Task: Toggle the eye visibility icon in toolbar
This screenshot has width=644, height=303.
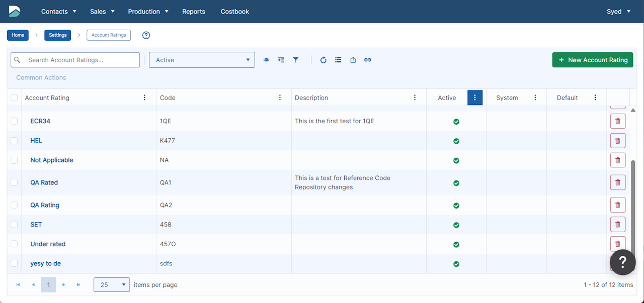Action: [x=266, y=60]
